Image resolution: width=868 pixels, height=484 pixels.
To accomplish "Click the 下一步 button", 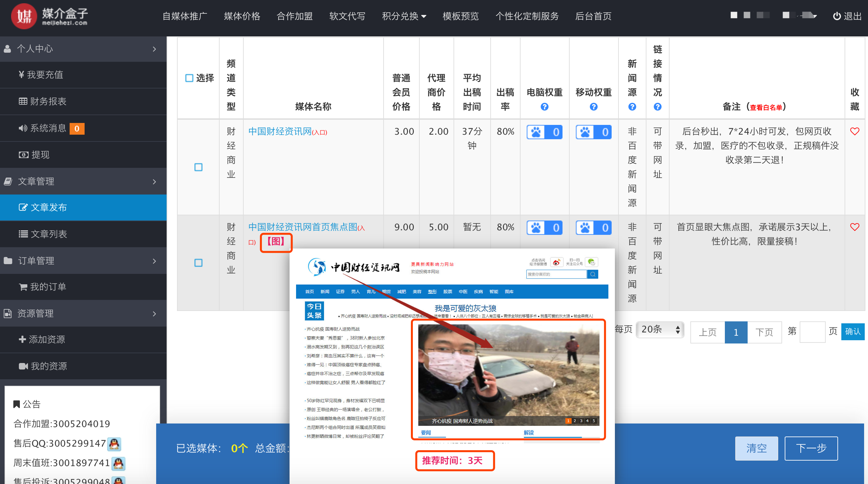I will 811,448.
